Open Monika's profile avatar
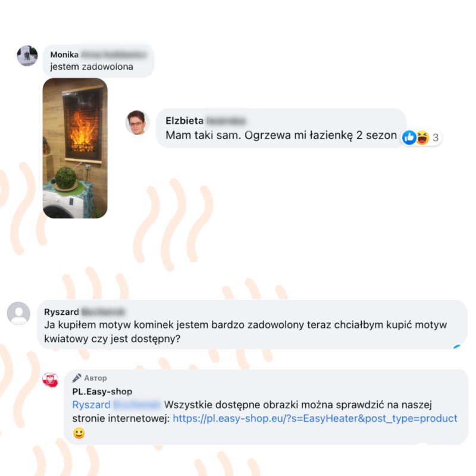This screenshot has height=476, width=476. click(x=27, y=55)
